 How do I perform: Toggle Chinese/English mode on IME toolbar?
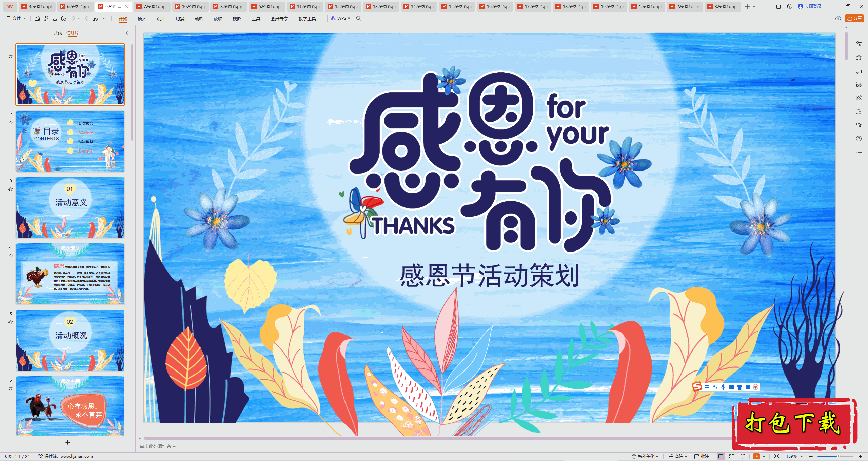pyautogui.click(x=707, y=387)
